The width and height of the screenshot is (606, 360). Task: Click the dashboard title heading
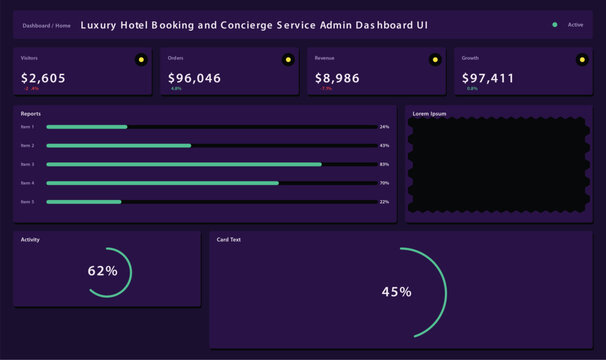[x=254, y=25]
